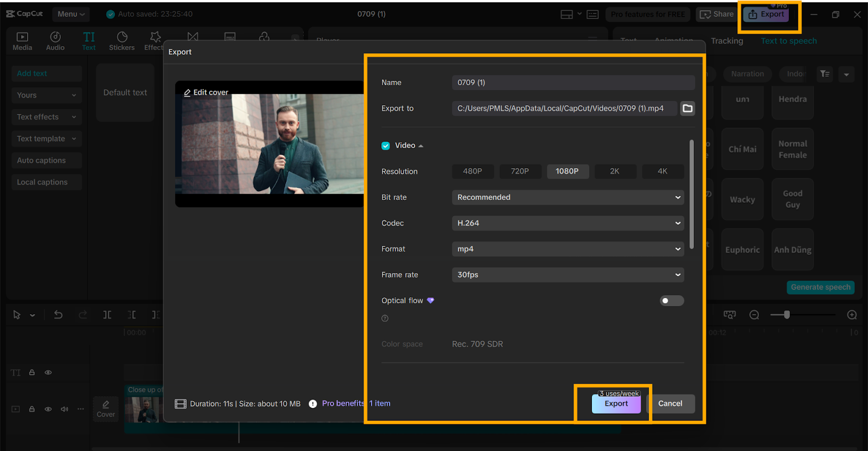Select Local captions option
This screenshot has width=868, height=451.
tap(46, 182)
